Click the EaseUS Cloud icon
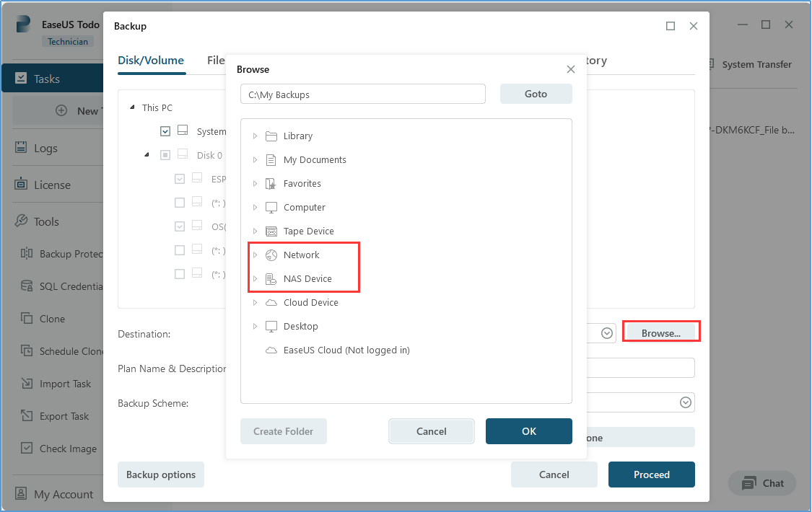Image resolution: width=812 pixels, height=512 pixels. tap(271, 350)
